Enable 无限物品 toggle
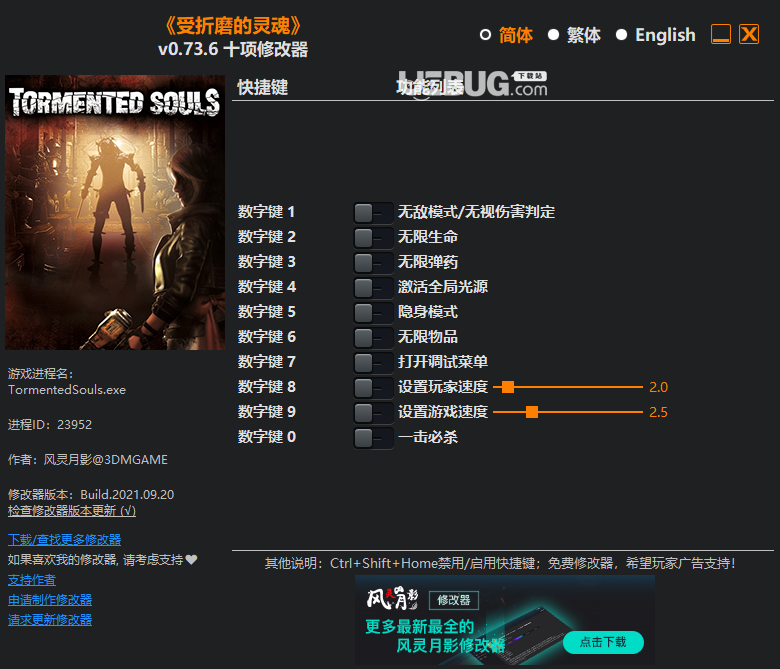This screenshot has height=669, width=780. [x=373, y=338]
